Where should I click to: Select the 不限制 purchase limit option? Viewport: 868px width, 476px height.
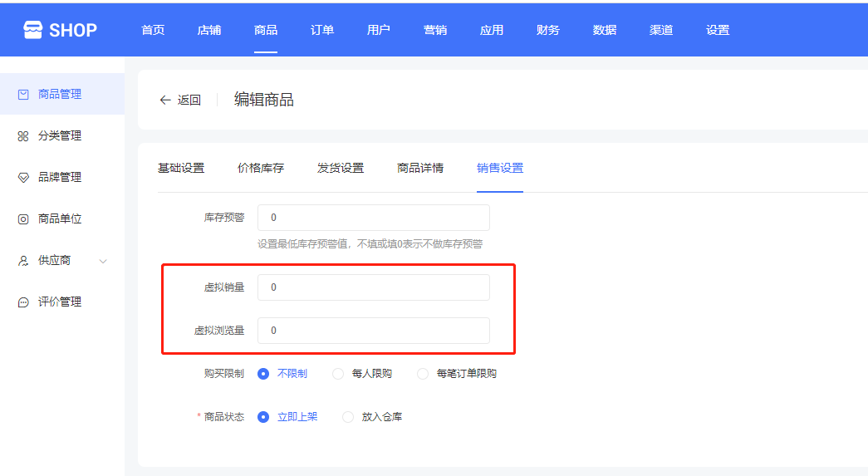[x=263, y=374]
